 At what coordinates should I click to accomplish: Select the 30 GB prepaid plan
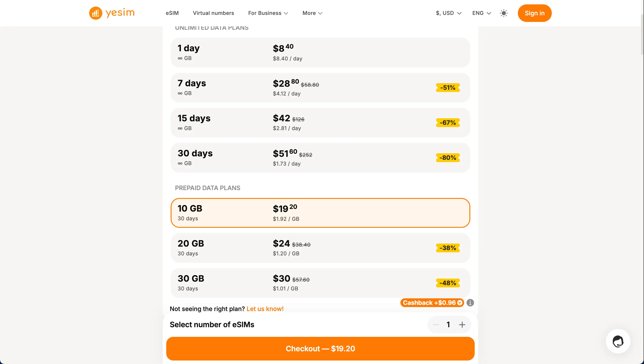click(320, 283)
